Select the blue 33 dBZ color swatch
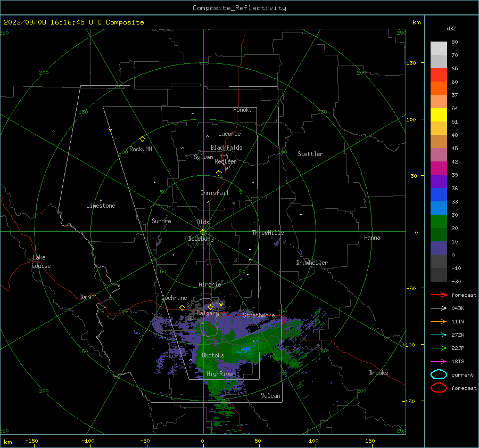 439,208
